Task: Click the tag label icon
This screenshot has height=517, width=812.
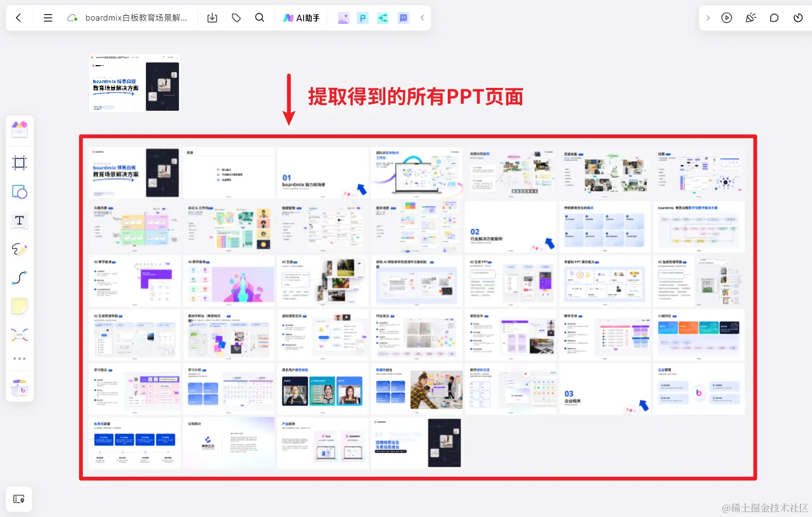Action: click(x=236, y=18)
